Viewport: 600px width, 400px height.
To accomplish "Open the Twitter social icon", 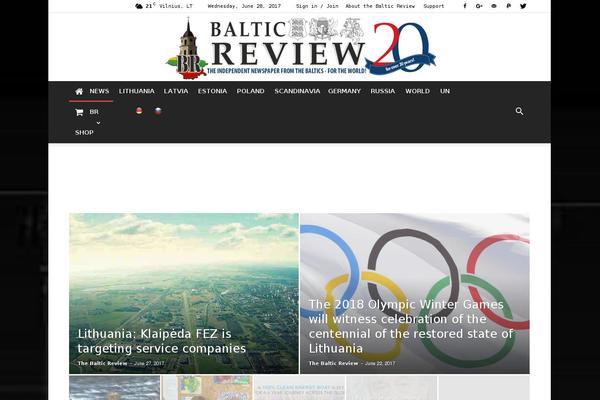I will 523,6.
